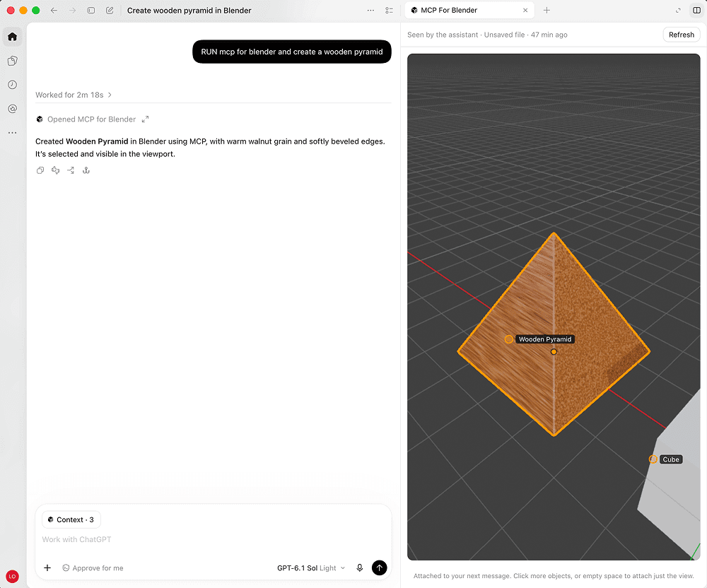The height and width of the screenshot is (588, 707).
Task: Click the MCP cube icon beside Opened MCP
Action: pyautogui.click(x=40, y=119)
